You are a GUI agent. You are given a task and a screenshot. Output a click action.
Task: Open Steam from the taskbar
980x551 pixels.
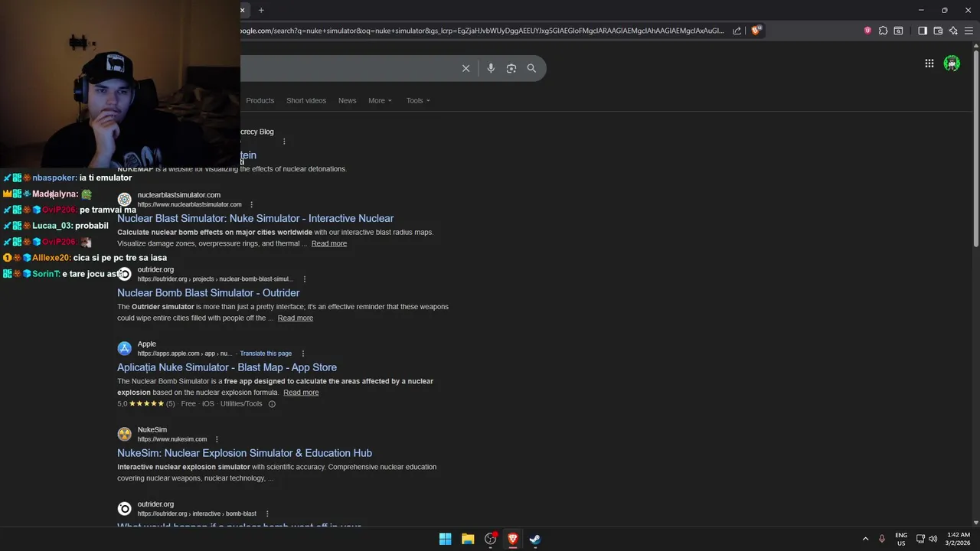(x=535, y=539)
